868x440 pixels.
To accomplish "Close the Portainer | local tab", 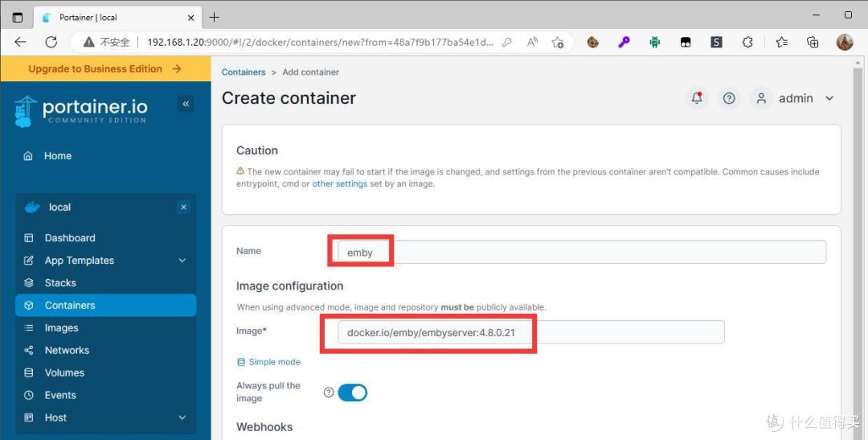I will tap(191, 17).
